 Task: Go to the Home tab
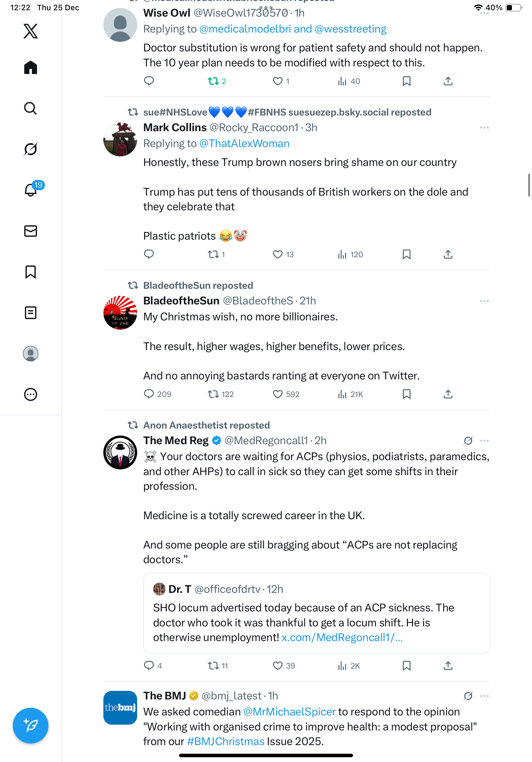[31, 68]
